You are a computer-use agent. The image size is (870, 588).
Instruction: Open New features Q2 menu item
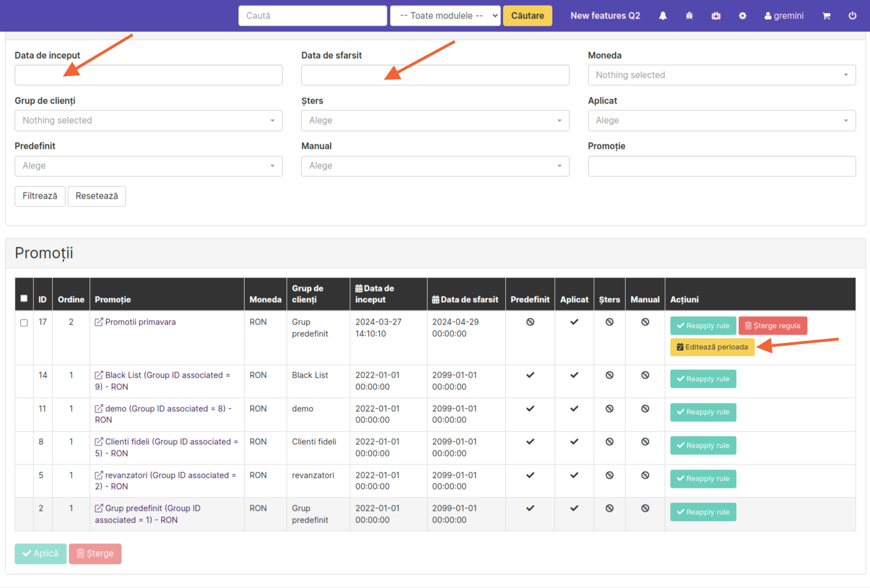[x=605, y=16]
